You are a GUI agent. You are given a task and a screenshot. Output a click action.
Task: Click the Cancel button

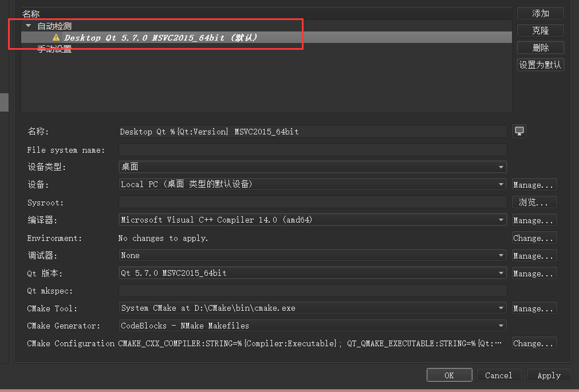(x=499, y=375)
